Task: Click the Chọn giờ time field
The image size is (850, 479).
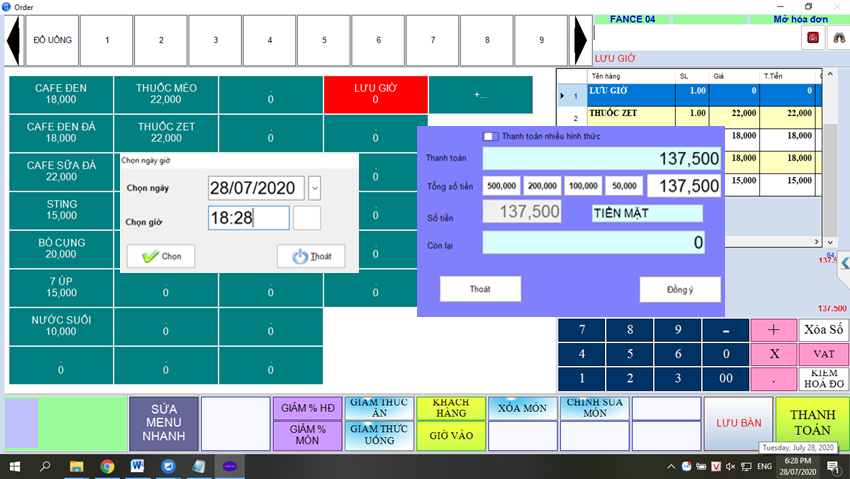Action: (248, 218)
